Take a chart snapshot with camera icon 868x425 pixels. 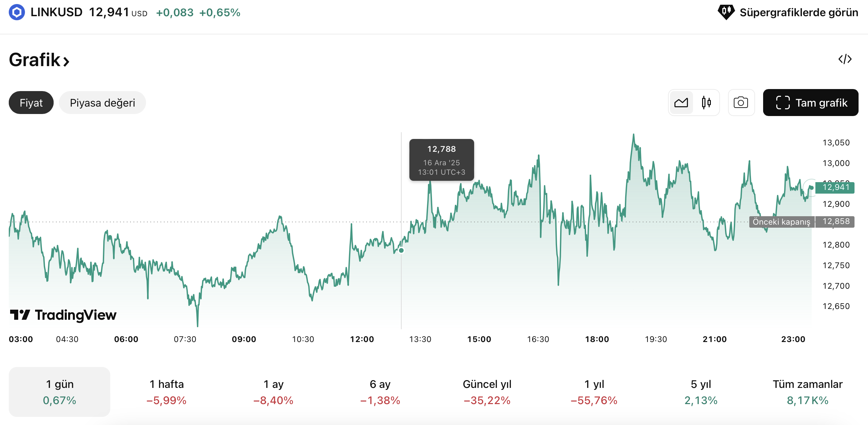pyautogui.click(x=741, y=103)
